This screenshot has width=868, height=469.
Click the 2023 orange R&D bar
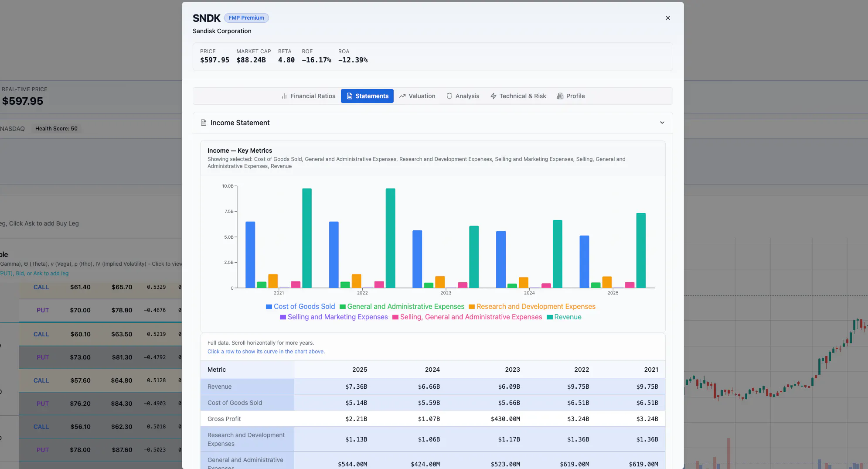[440, 282]
